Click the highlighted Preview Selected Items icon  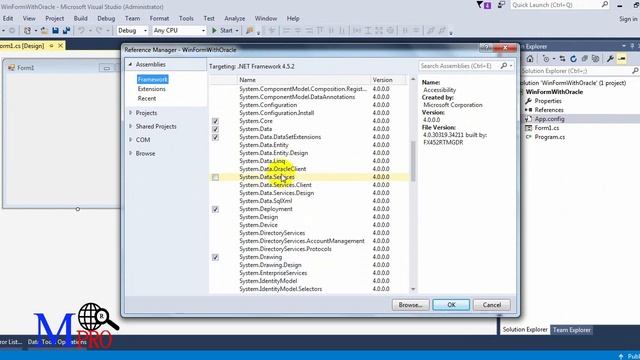[622, 59]
